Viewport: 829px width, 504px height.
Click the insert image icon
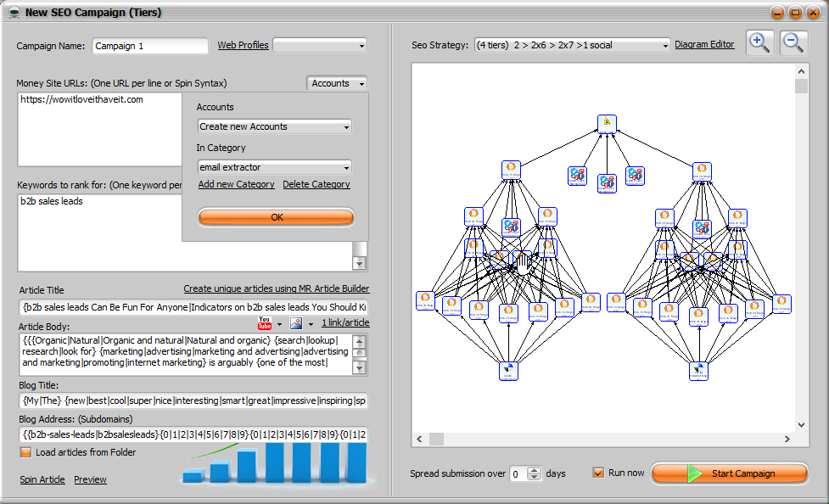coord(296,323)
